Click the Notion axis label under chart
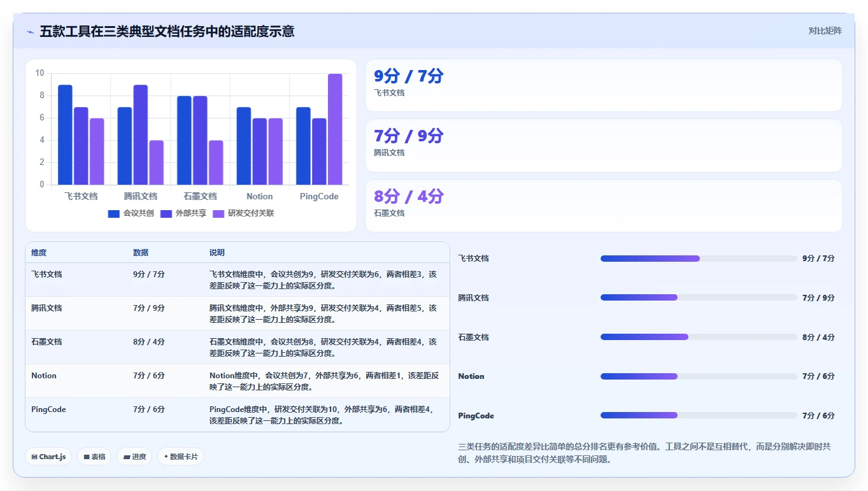The width and height of the screenshot is (868, 491). point(259,196)
